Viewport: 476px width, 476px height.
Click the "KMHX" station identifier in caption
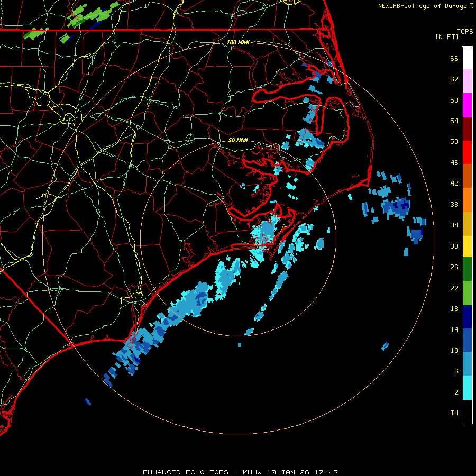(x=252, y=472)
